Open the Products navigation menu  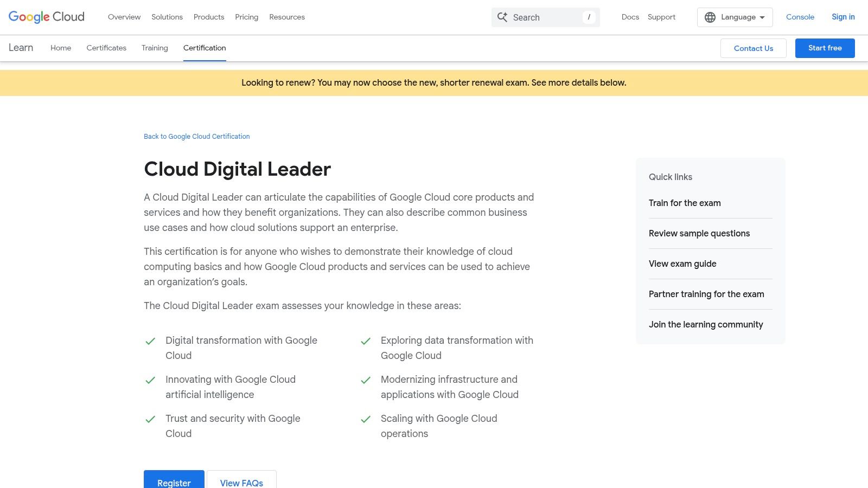(x=208, y=17)
